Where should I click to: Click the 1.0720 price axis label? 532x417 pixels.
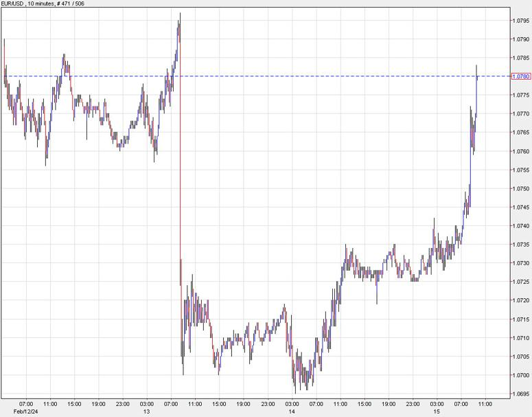(x=521, y=300)
